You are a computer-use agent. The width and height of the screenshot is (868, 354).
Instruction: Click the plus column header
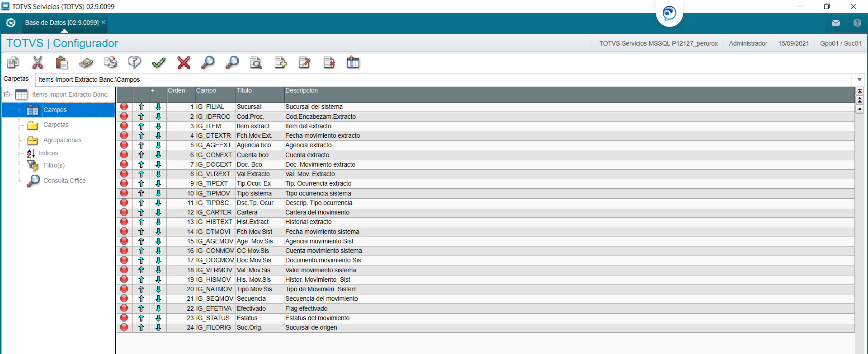coord(158,94)
